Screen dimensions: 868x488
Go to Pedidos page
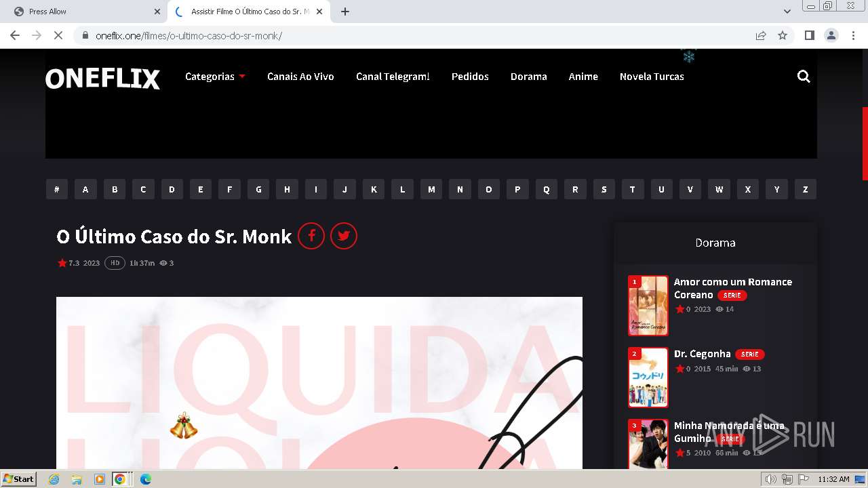(470, 77)
